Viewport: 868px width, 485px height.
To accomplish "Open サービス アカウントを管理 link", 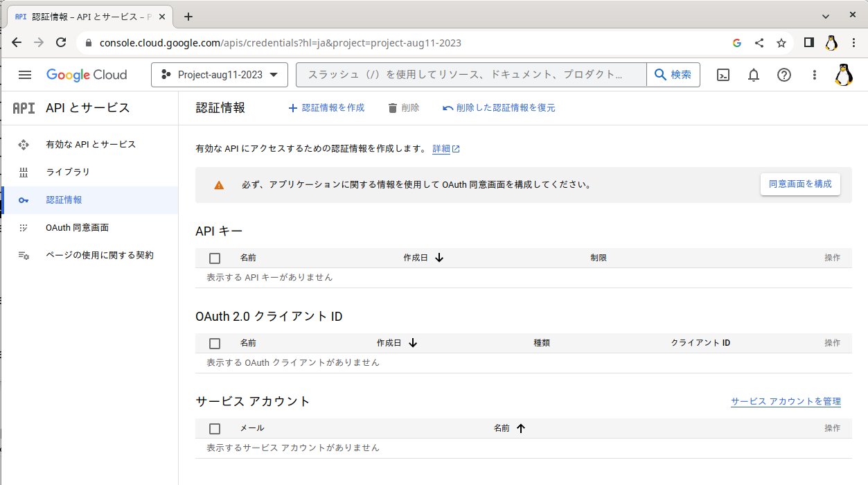I will coord(786,402).
